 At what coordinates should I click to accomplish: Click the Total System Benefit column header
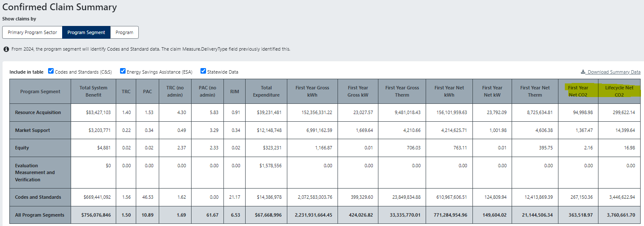[x=93, y=91]
